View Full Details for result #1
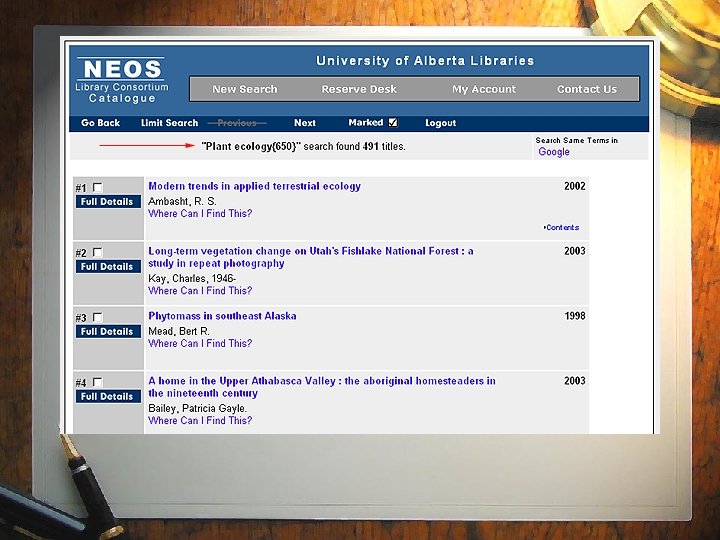The width and height of the screenshot is (720, 540). point(108,202)
